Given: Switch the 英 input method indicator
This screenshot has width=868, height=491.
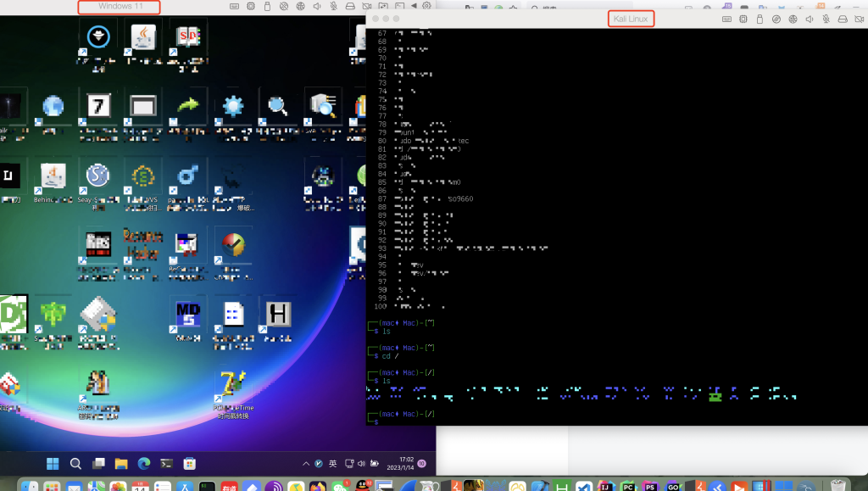Looking at the screenshot, I should 332,464.
